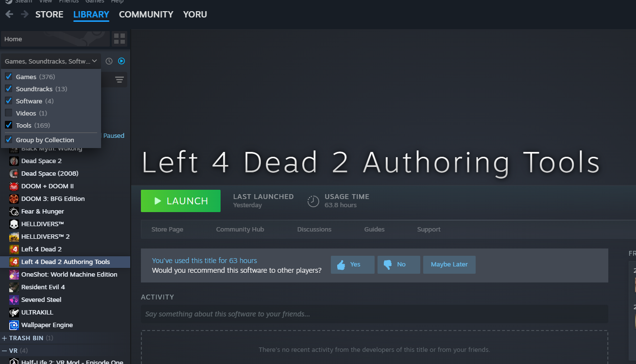
Task: Dismiss the review prompt with Maybe Later
Action: tap(449, 265)
